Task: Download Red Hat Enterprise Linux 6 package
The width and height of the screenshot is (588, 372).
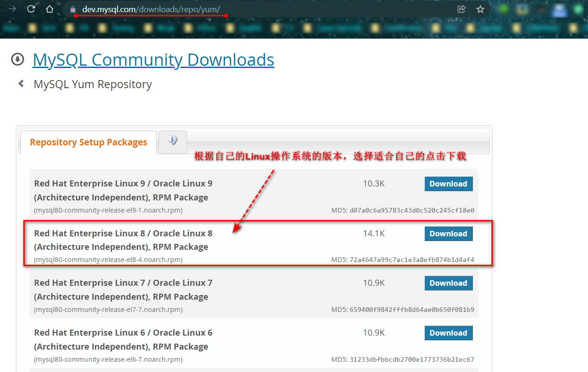Action: click(449, 333)
